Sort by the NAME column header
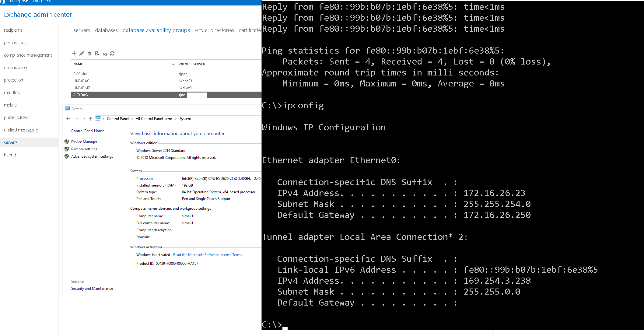 [124, 64]
